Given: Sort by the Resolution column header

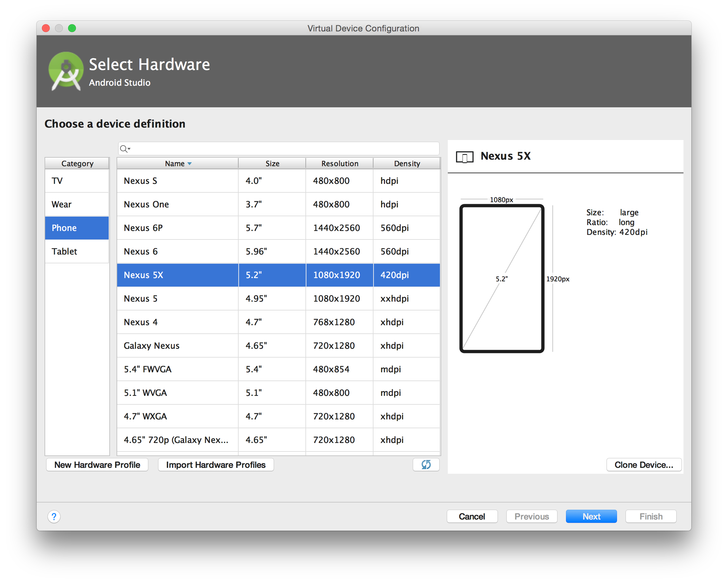Looking at the screenshot, I should pyautogui.click(x=340, y=164).
